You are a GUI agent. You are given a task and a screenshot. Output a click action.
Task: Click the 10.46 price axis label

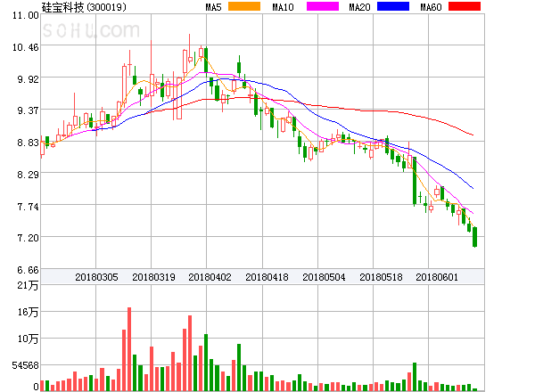click(x=26, y=47)
